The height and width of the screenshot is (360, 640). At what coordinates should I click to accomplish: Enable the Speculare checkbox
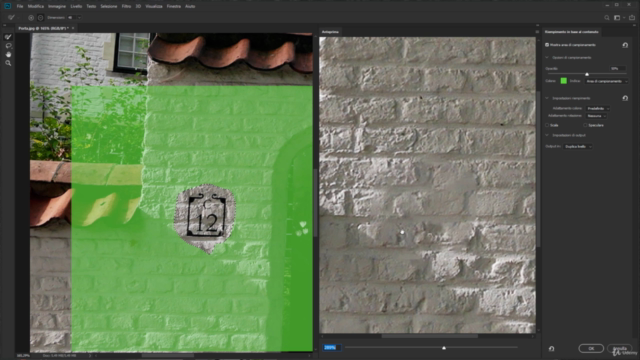pyautogui.click(x=585, y=125)
